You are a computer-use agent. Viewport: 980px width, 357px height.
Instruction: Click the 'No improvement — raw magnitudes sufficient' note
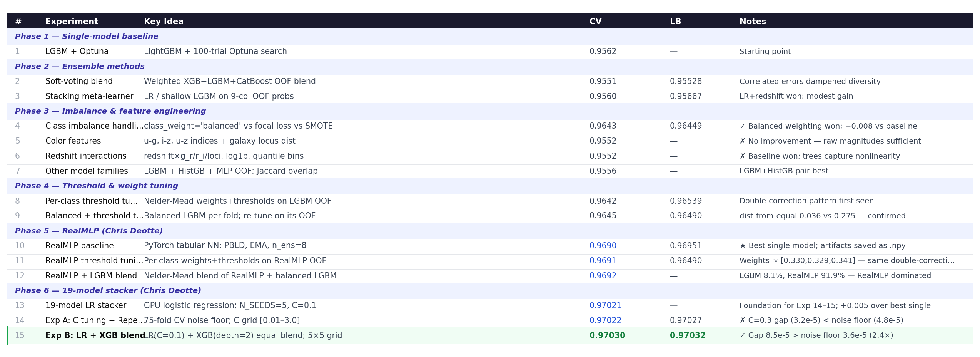[x=830, y=141]
